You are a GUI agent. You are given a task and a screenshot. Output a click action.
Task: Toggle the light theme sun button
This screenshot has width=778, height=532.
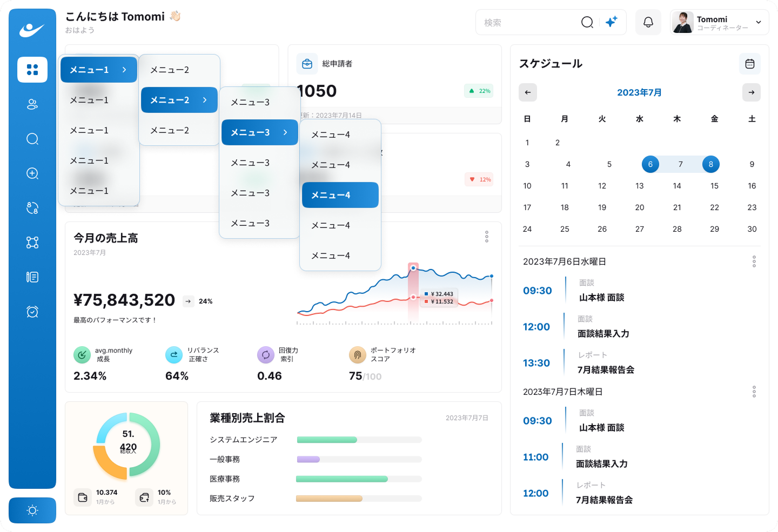[x=32, y=510]
